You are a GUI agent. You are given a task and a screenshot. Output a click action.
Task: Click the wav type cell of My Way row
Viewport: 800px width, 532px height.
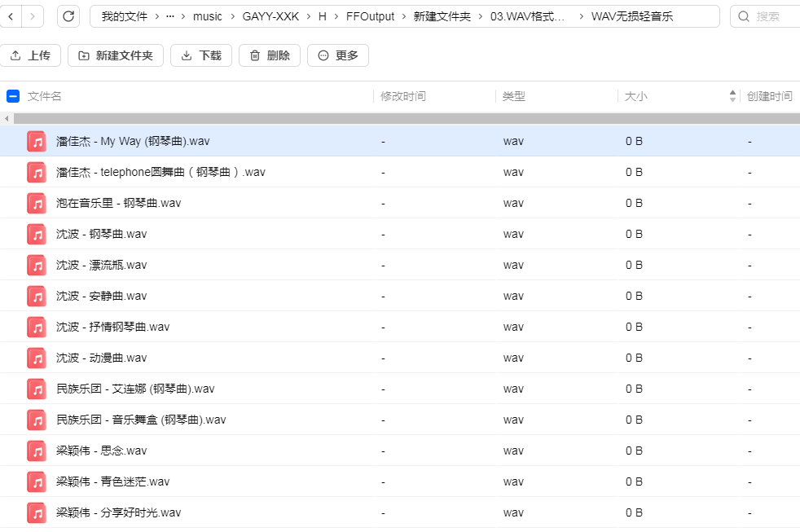click(513, 142)
